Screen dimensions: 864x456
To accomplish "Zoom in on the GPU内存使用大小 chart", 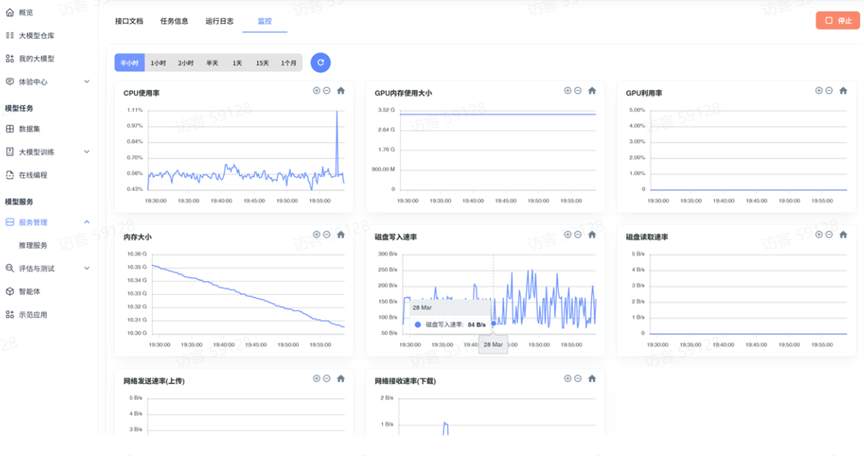I will click(568, 90).
